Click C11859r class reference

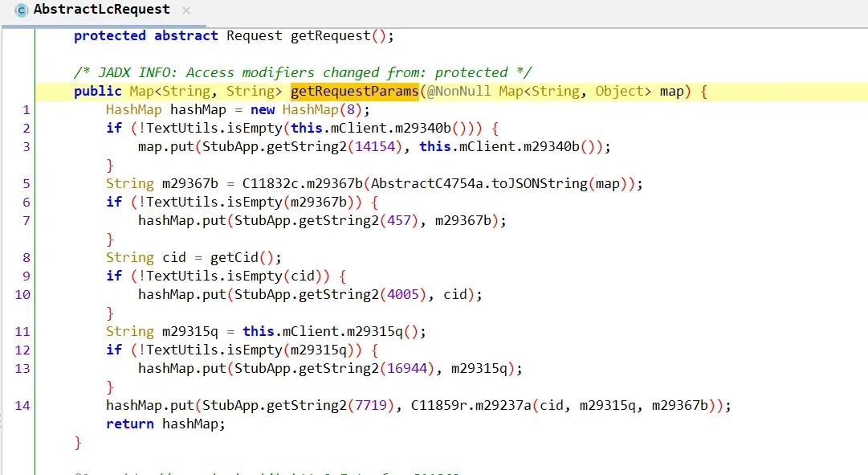tap(438, 405)
